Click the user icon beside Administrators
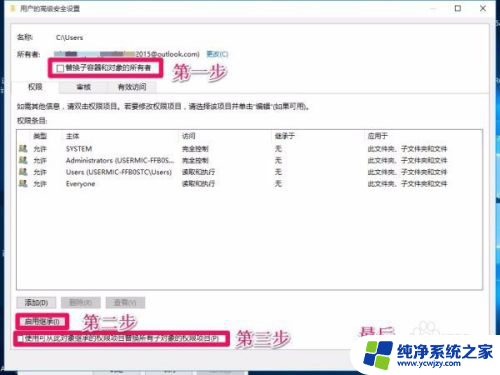This screenshot has height=375, width=500. [x=23, y=160]
